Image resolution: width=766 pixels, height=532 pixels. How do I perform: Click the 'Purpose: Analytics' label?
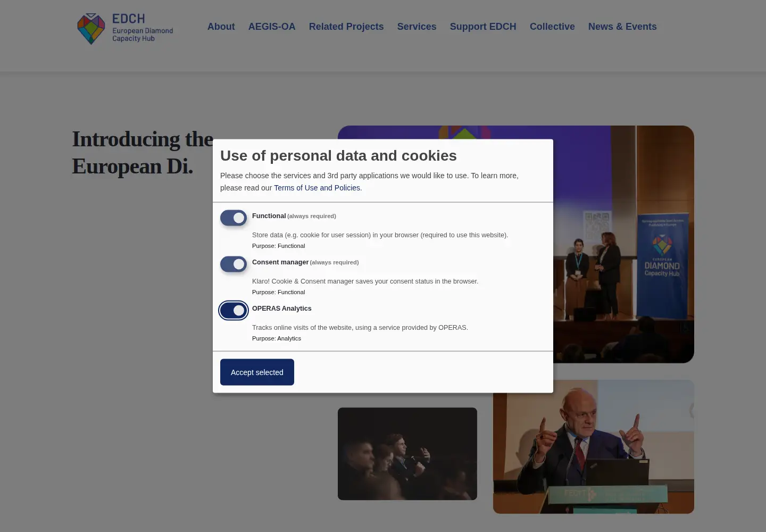[277, 338]
